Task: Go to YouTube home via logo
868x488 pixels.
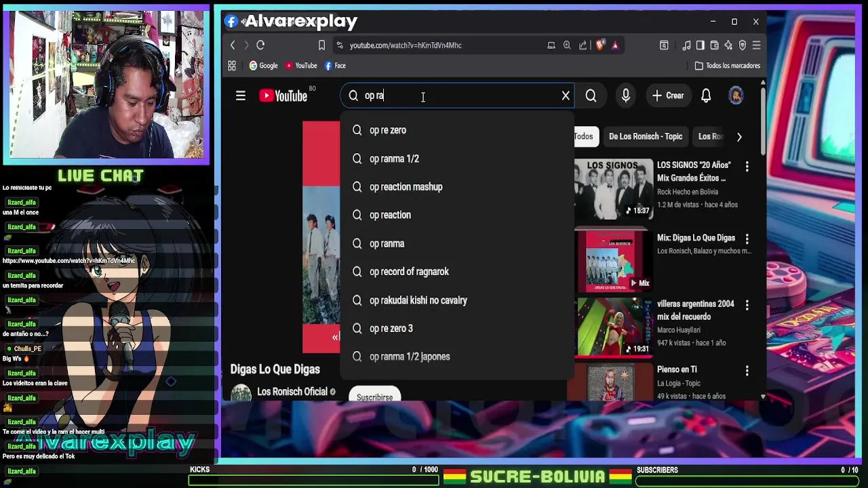Action: coord(283,96)
